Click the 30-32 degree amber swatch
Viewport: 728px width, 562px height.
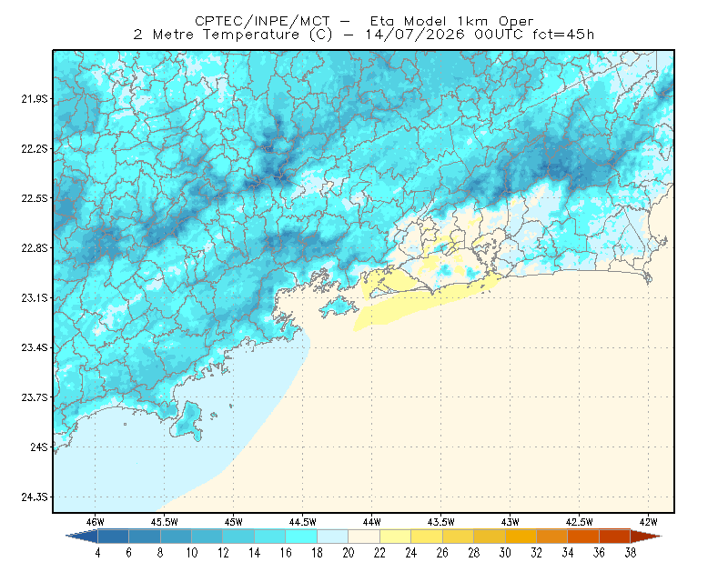click(521, 537)
